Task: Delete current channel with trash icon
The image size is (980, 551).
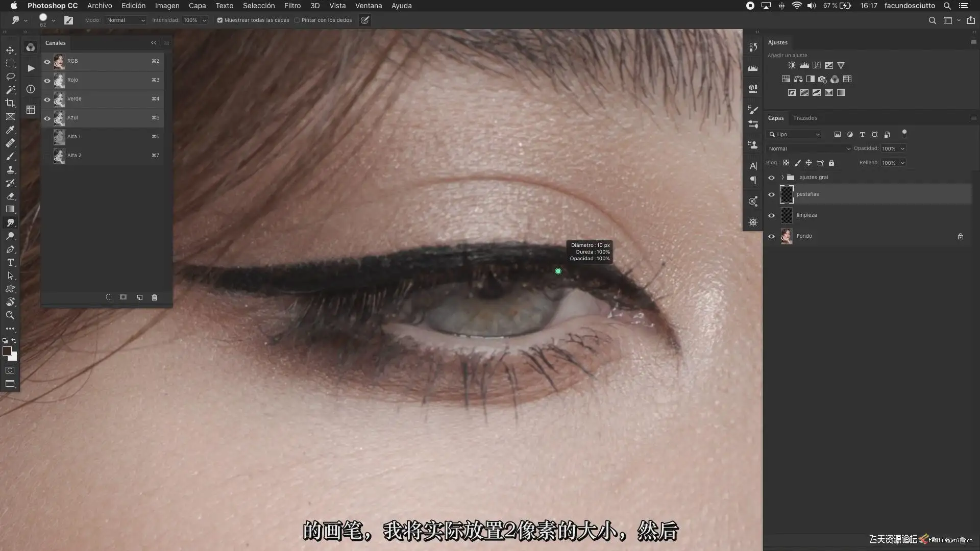Action: [155, 297]
